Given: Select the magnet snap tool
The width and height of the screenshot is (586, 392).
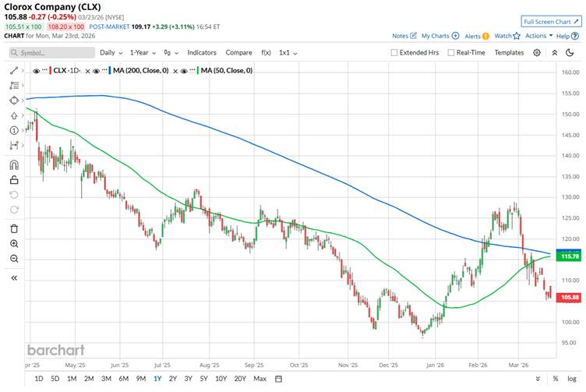Looking at the screenshot, I should pos(14,164).
